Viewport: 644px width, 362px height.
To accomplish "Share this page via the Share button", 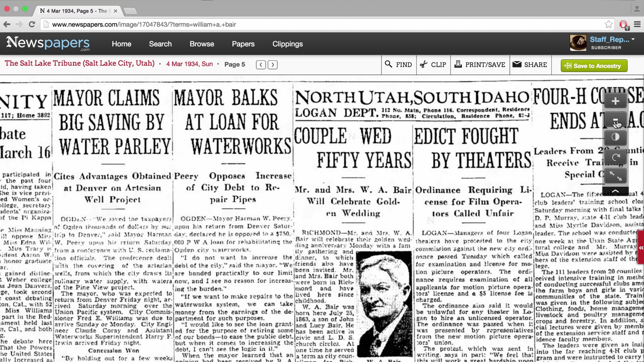I will tap(530, 65).
